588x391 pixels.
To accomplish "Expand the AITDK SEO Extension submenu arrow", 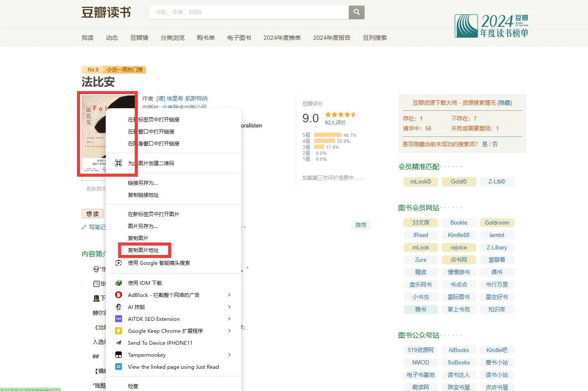I will click(229, 319).
